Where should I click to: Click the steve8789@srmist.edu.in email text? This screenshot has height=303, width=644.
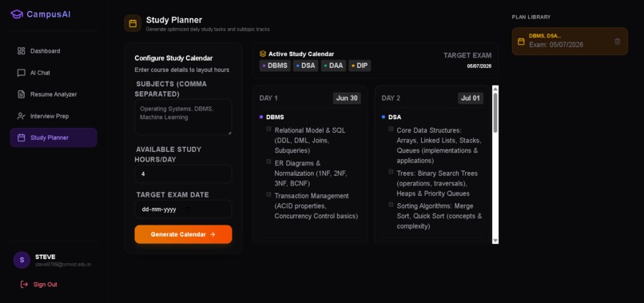pyautogui.click(x=63, y=265)
